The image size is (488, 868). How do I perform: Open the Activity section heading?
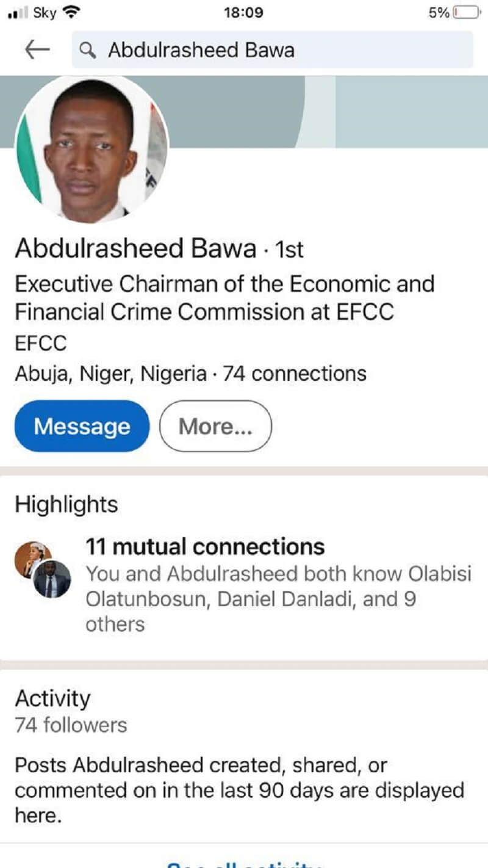[x=52, y=698]
